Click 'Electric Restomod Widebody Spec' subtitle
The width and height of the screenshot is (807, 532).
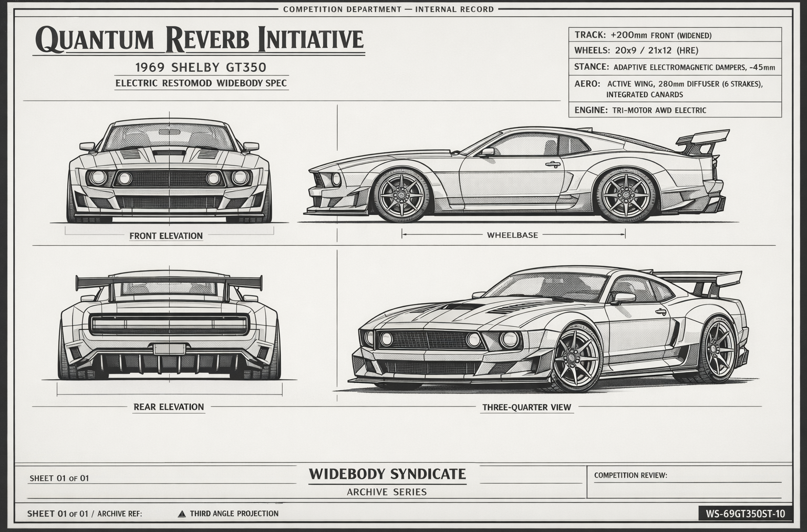[201, 83]
